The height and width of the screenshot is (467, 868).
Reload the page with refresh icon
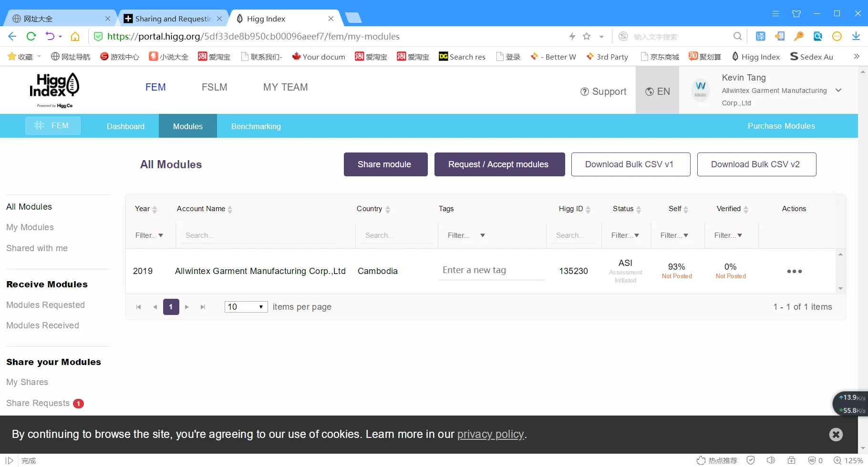click(31, 36)
